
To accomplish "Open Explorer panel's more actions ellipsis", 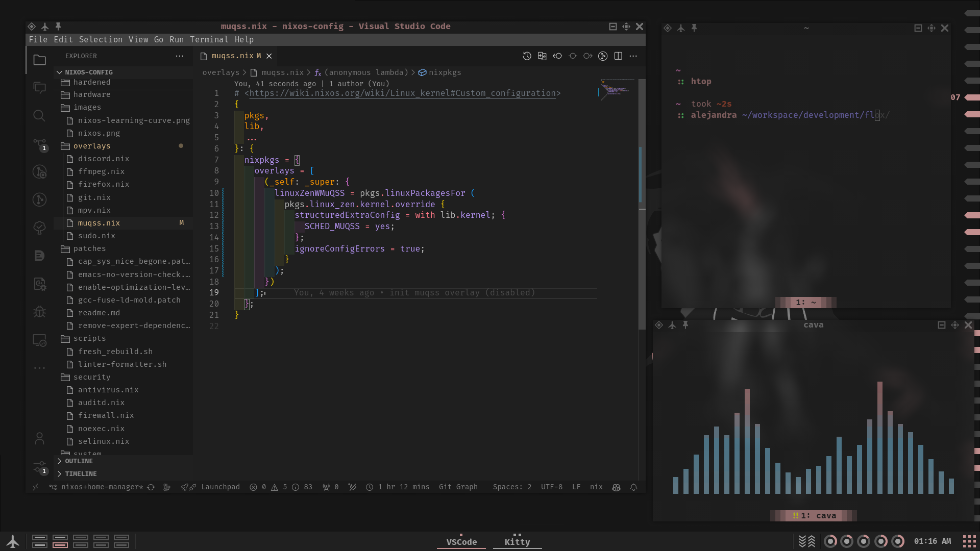I will (x=180, y=56).
